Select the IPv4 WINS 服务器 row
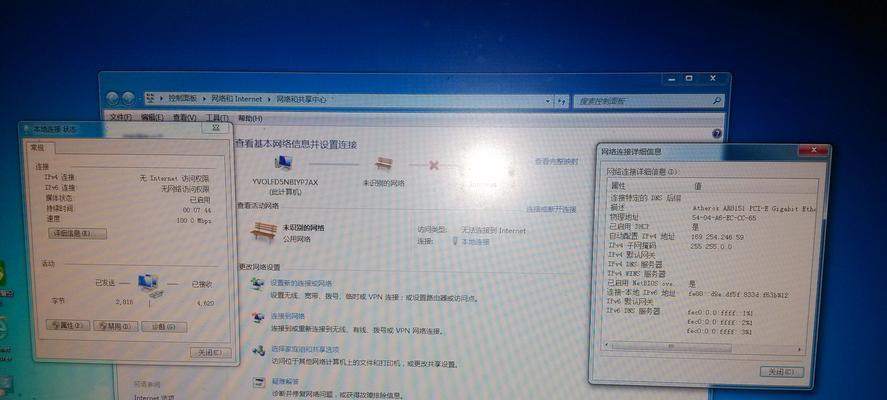This screenshot has height=400, width=887. (713, 274)
